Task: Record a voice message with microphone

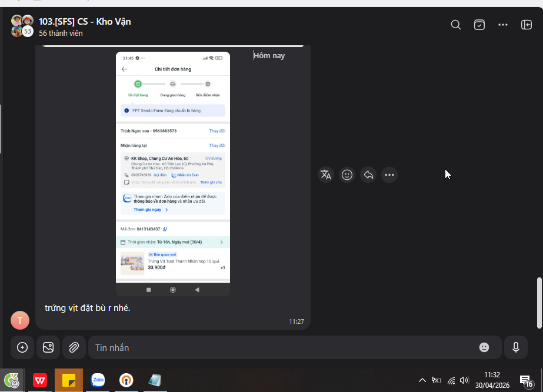Action: [515, 347]
